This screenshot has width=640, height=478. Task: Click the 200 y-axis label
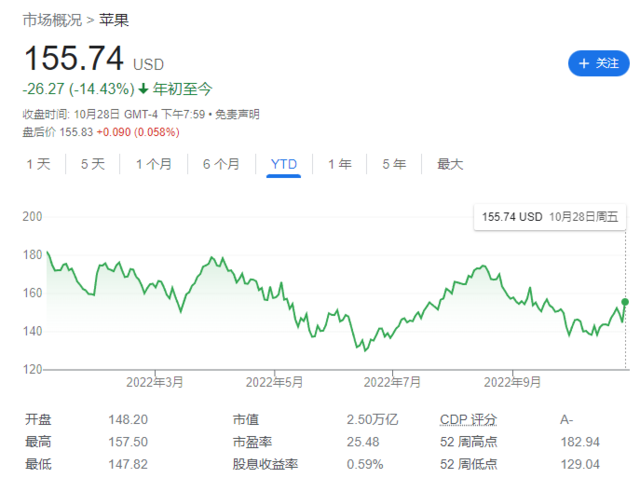(32, 217)
